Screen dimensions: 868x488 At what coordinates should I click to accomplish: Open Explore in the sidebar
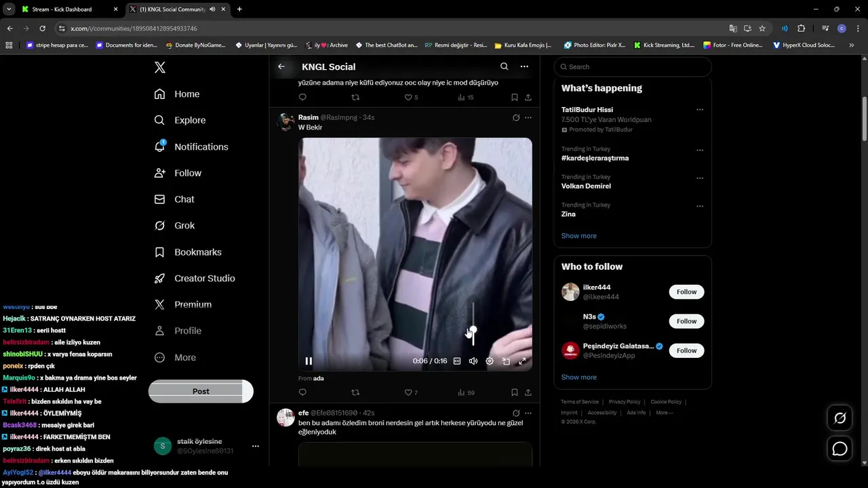coord(180,120)
